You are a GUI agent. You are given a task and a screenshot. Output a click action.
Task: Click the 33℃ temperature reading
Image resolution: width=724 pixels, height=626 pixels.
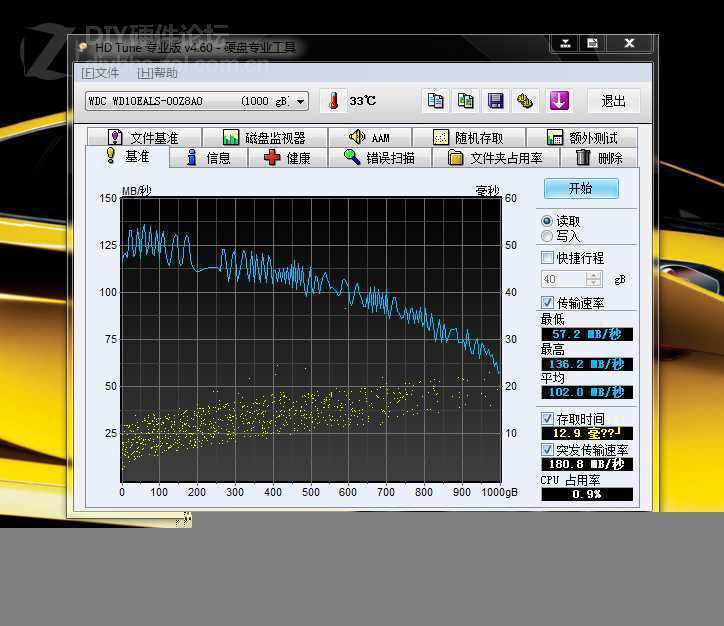[x=362, y=101]
